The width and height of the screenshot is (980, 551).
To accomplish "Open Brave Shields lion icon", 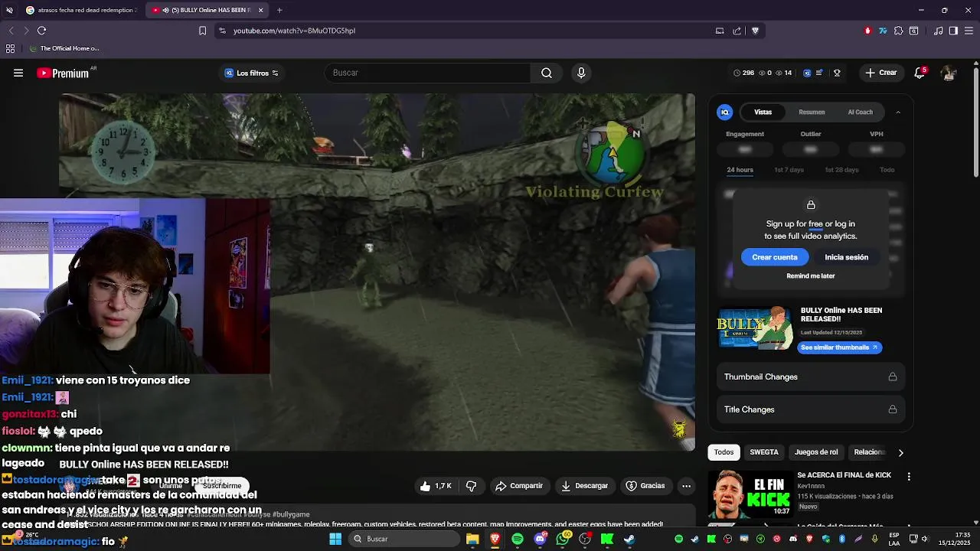I will (755, 31).
